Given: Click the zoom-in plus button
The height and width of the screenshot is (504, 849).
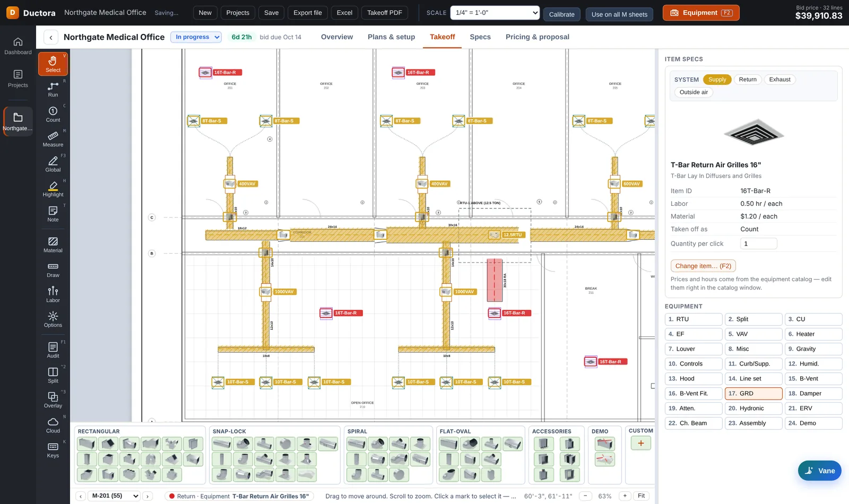Looking at the screenshot, I should click(625, 496).
